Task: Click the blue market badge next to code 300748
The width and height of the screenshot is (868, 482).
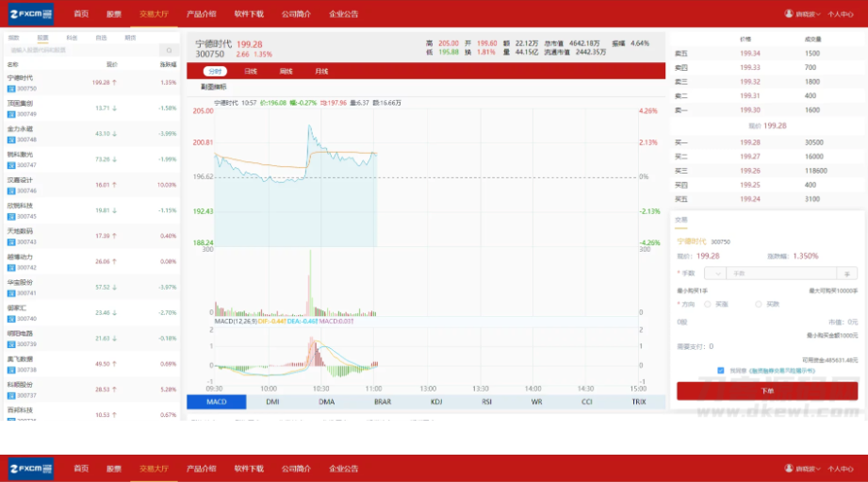Action: pyautogui.click(x=11, y=140)
